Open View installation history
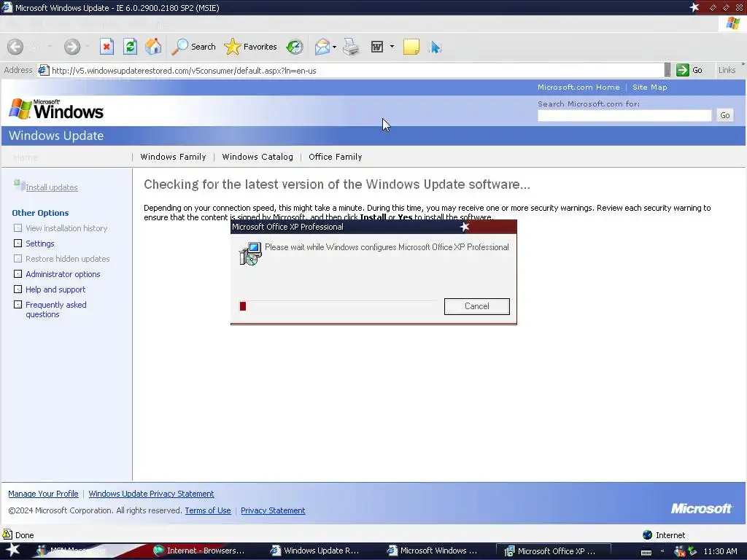 pos(66,228)
